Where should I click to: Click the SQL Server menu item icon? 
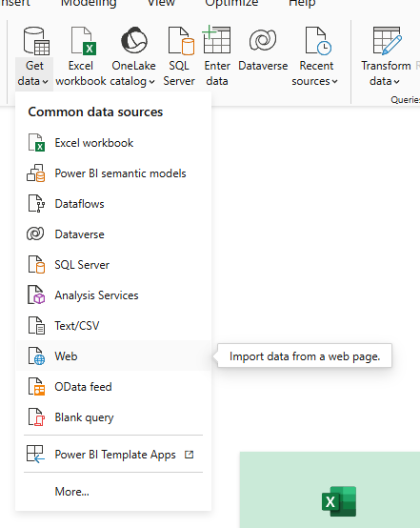point(36,265)
